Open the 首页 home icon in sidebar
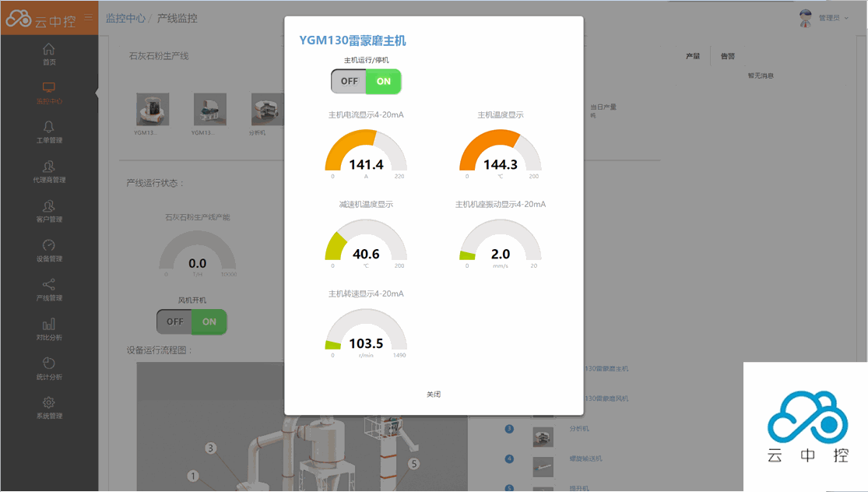This screenshot has height=492, width=868. [49, 48]
